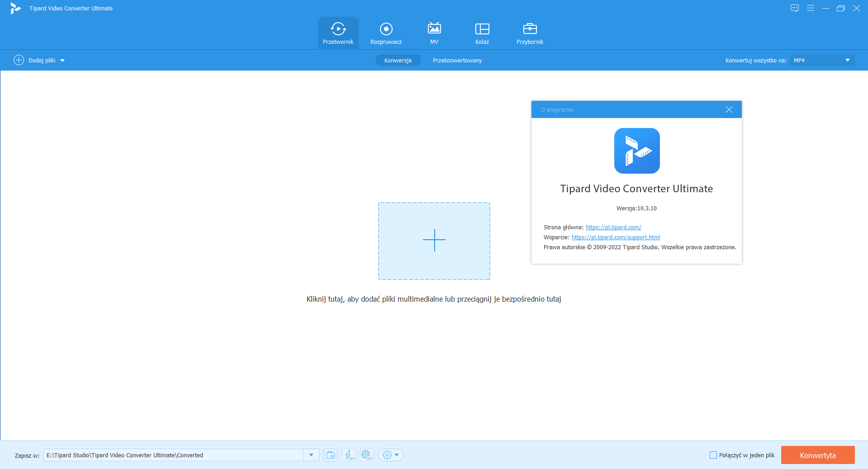Toggle the hardware acceleration chip icon
Viewport: 868px width, 469px height.
pyautogui.click(x=367, y=455)
